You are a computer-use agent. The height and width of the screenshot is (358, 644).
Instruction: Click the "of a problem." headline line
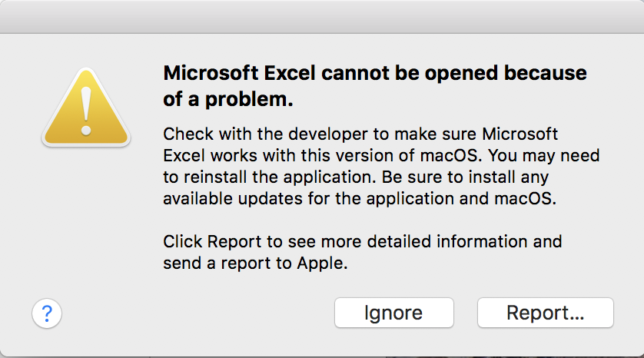click(x=229, y=99)
